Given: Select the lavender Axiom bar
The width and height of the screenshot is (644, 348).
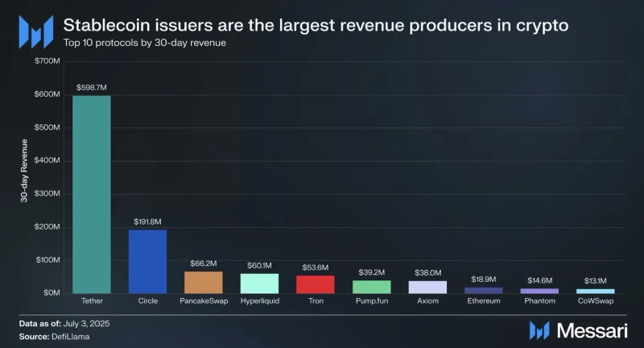Looking at the screenshot, I should (427, 287).
